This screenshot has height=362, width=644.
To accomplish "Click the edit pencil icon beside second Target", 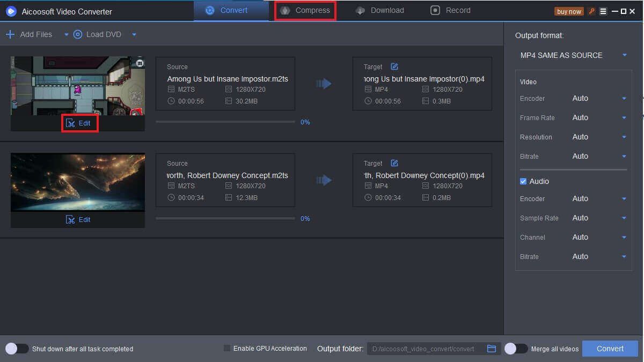I will click(x=394, y=163).
